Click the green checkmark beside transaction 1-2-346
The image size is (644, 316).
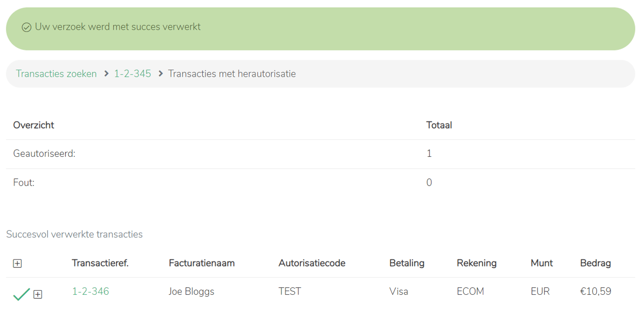(x=21, y=294)
